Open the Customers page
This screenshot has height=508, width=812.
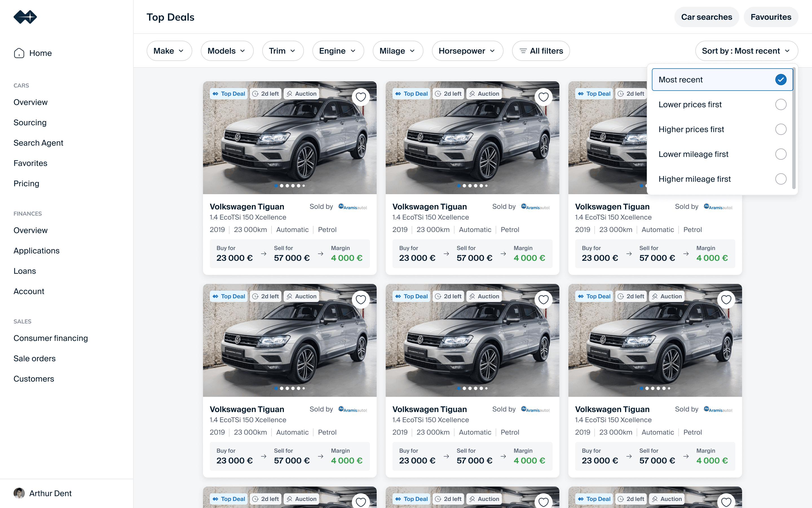tap(34, 379)
